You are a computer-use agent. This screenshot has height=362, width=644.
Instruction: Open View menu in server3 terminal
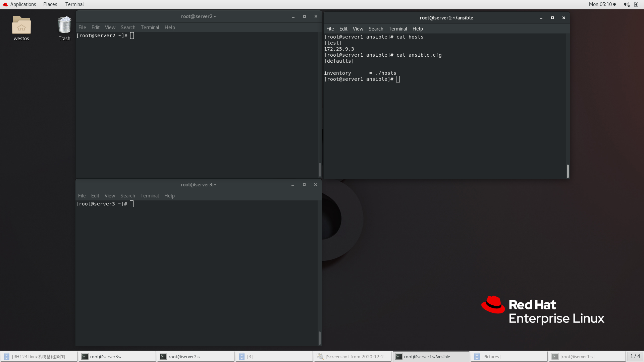(x=110, y=196)
